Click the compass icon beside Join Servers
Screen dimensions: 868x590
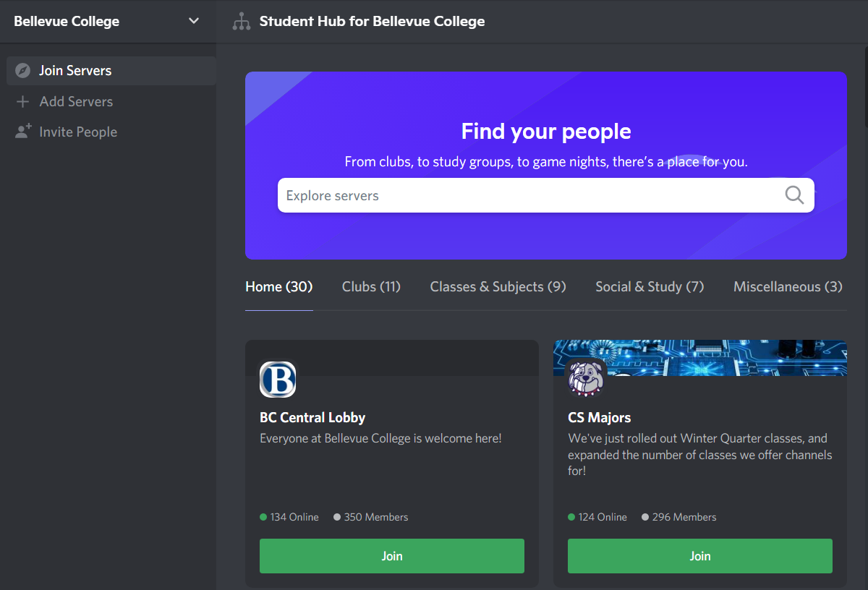[x=23, y=71]
